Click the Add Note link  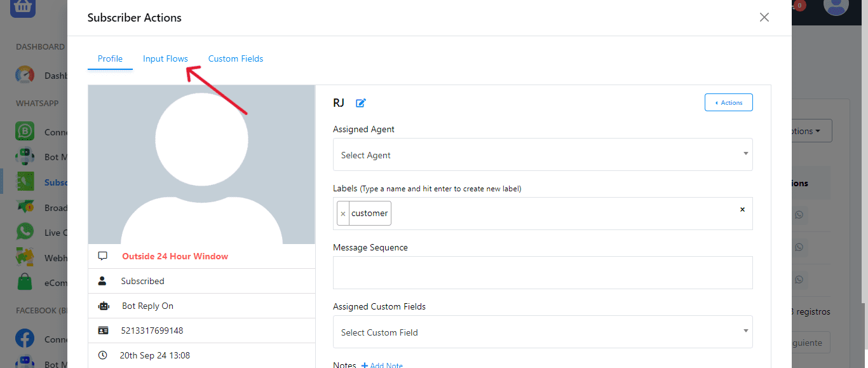(382, 365)
